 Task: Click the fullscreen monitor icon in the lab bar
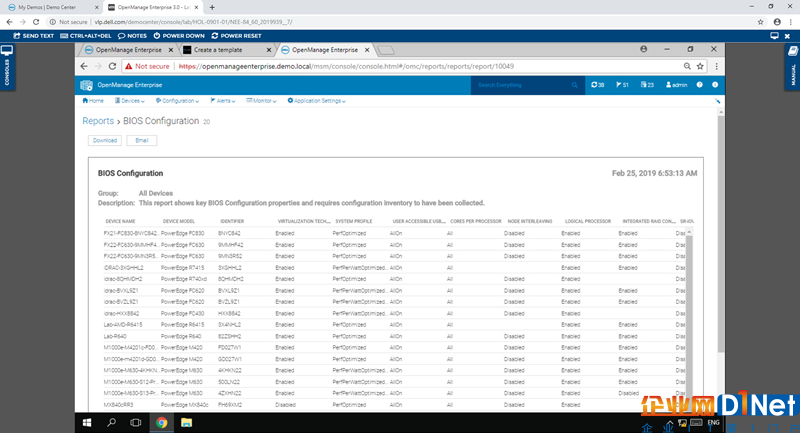(774, 36)
